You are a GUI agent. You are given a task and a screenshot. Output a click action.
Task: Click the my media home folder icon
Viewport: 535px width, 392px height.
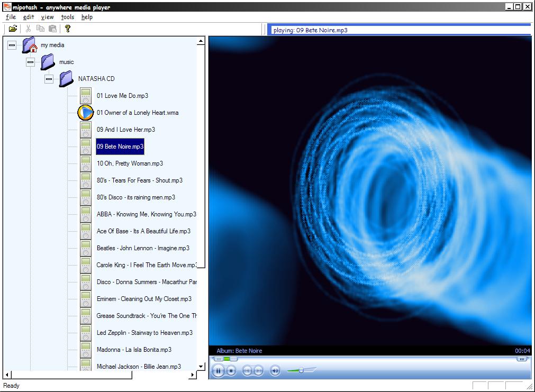(x=28, y=45)
